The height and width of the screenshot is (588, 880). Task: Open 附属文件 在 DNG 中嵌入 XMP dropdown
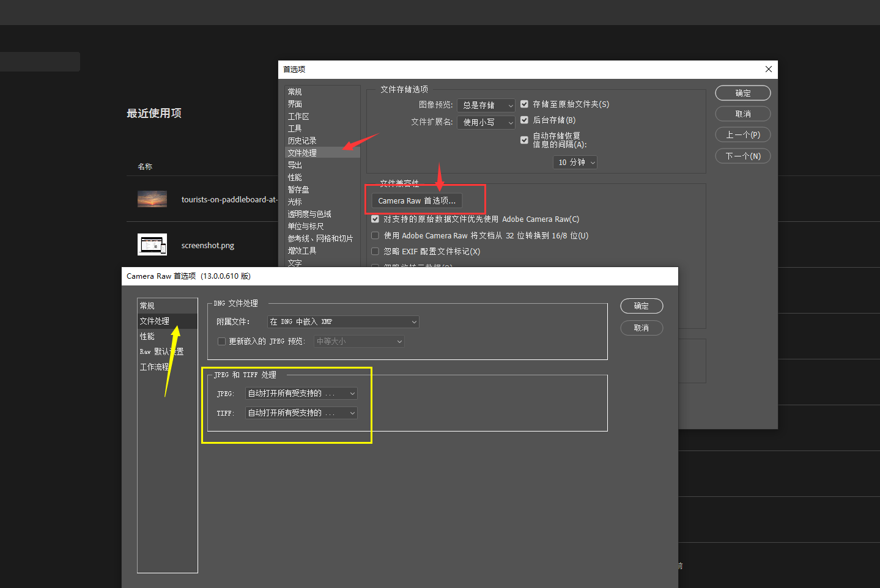[343, 322]
